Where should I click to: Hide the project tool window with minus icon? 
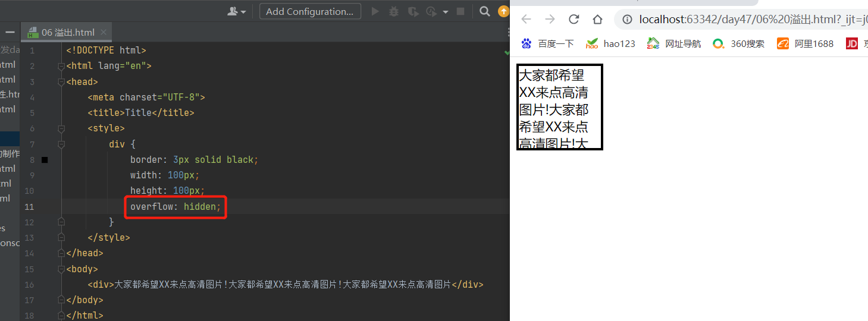(x=10, y=32)
